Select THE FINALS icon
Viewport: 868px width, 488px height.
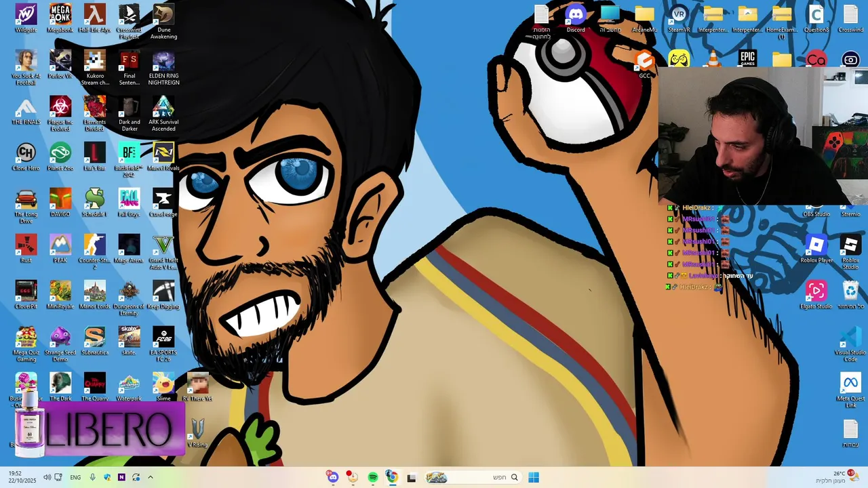pyautogui.click(x=26, y=110)
